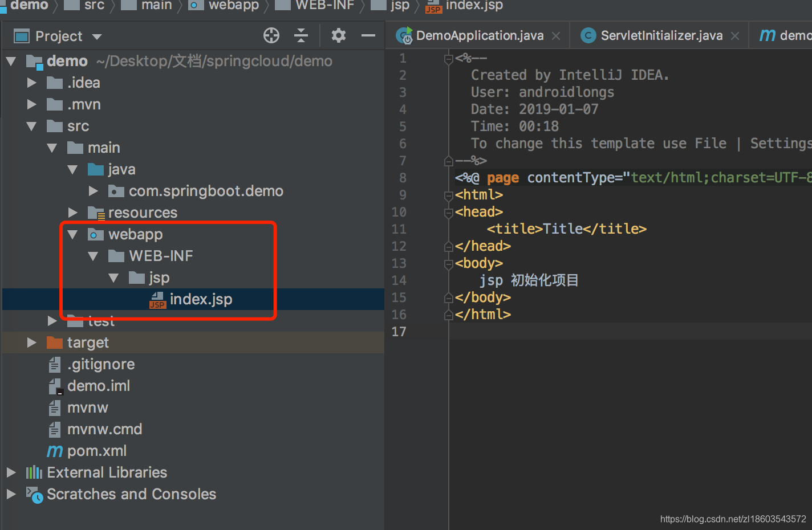Click the run icon on DemoApplication.java tab

(x=404, y=35)
